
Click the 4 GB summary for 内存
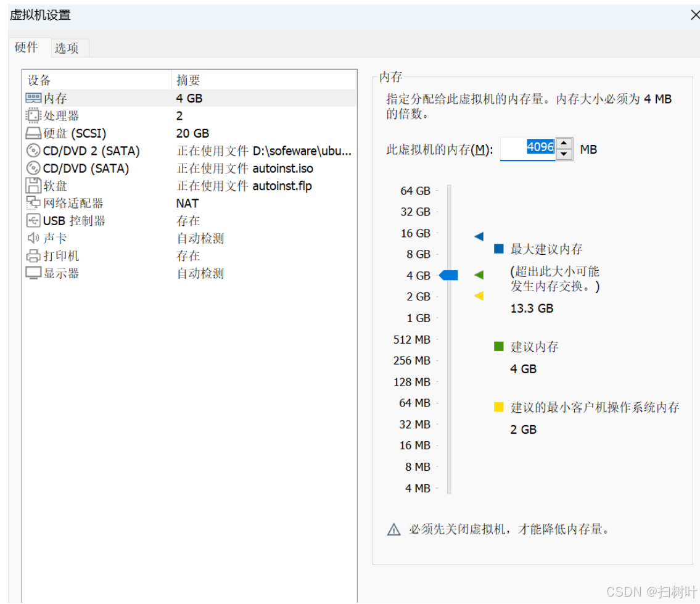pyautogui.click(x=189, y=98)
